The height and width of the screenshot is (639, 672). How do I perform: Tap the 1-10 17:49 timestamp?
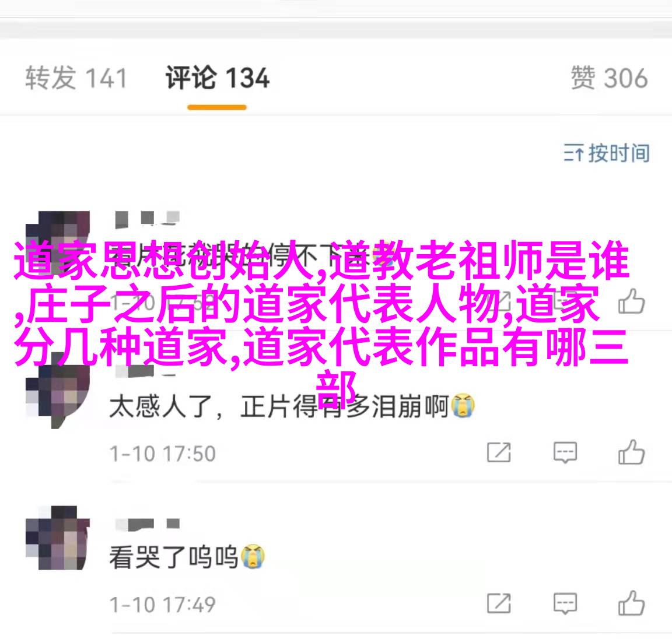point(162,604)
